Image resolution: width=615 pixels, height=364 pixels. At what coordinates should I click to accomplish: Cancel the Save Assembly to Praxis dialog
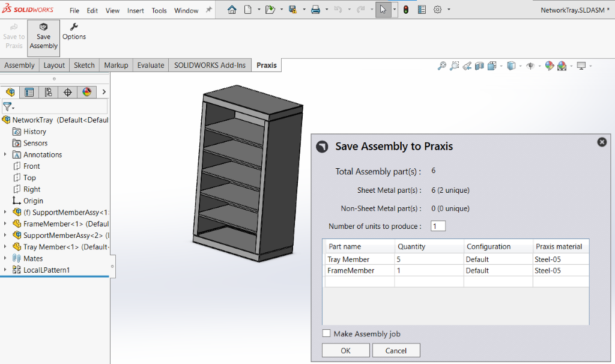tap(396, 350)
